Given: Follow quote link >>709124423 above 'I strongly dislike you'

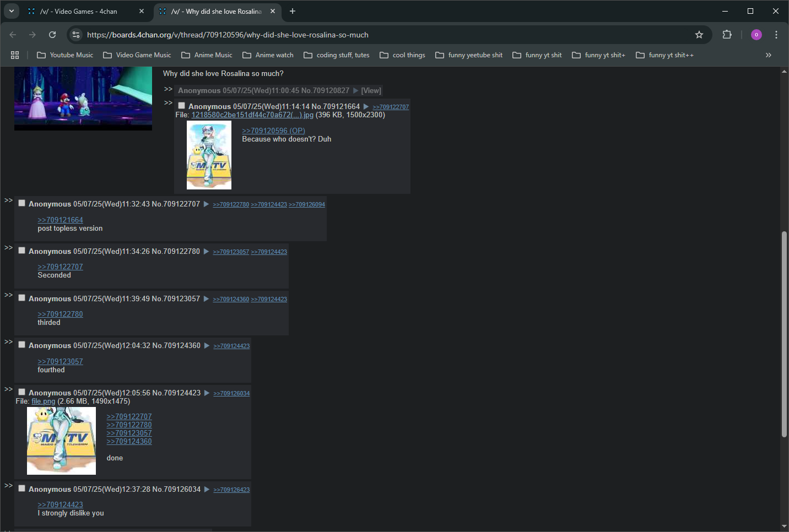Looking at the screenshot, I should (x=60, y=504).
